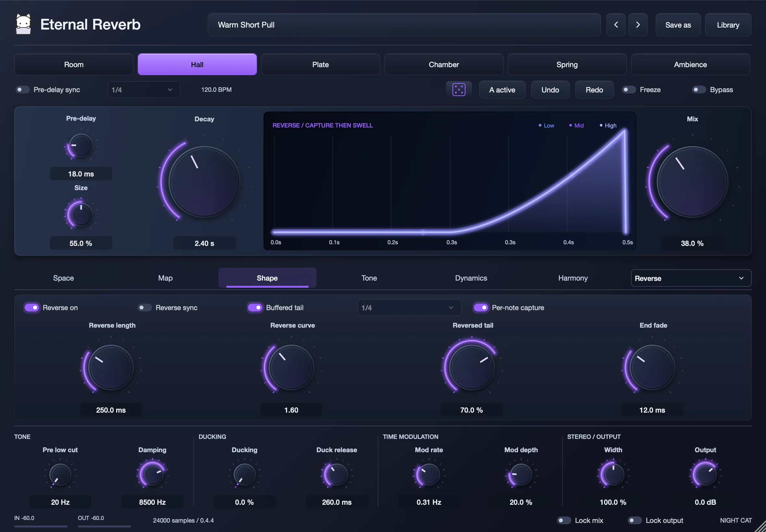Click the A active button
766x532 pixels.
(x=502, y=90)
